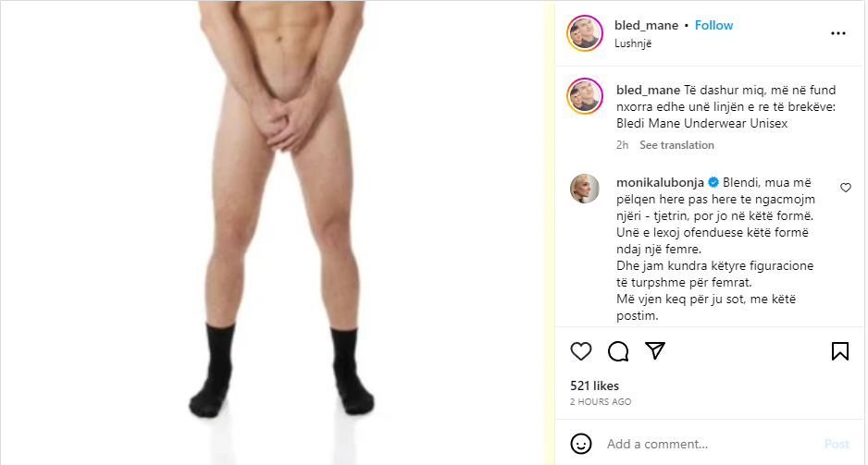This screenshot has width=868, height=465.
Task: View who liked via 521 likes
Action: pos(594,385)
